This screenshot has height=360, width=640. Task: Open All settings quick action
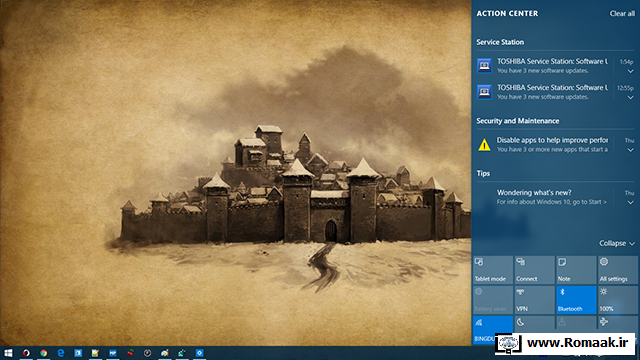618,270
